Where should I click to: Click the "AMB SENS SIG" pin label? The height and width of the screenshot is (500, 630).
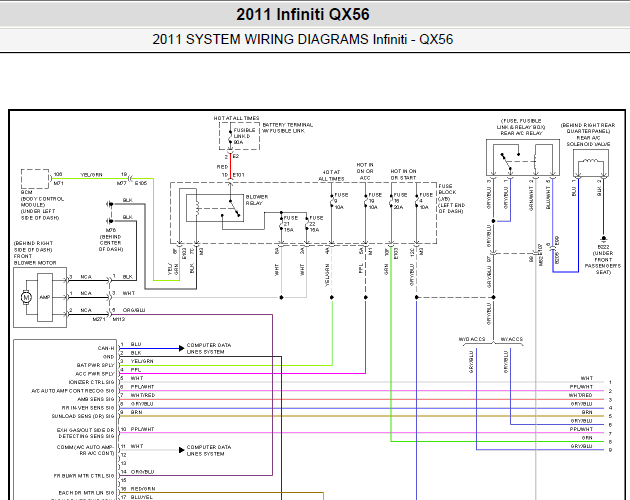click(96, 399)
